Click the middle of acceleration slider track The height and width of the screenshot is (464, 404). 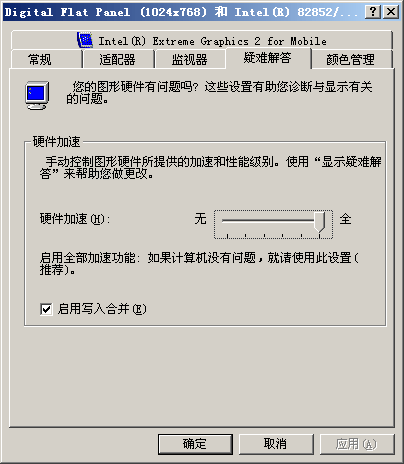click(273, 220)
